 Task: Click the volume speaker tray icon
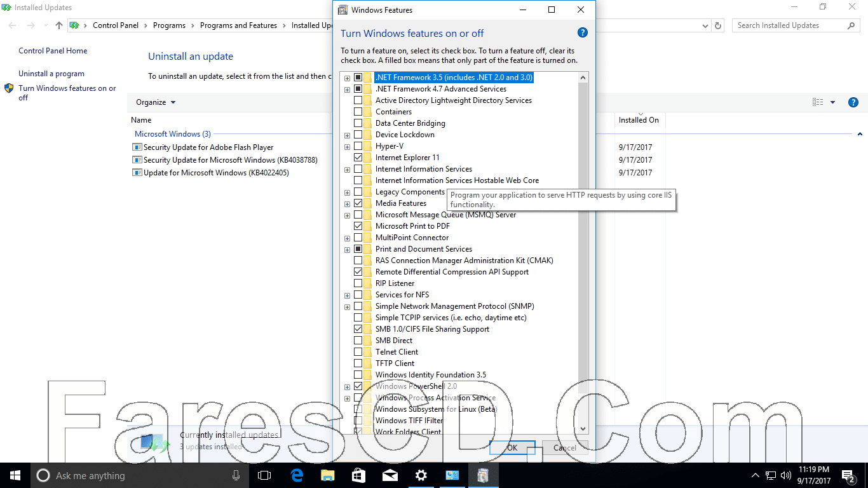[x=785, y=475]
